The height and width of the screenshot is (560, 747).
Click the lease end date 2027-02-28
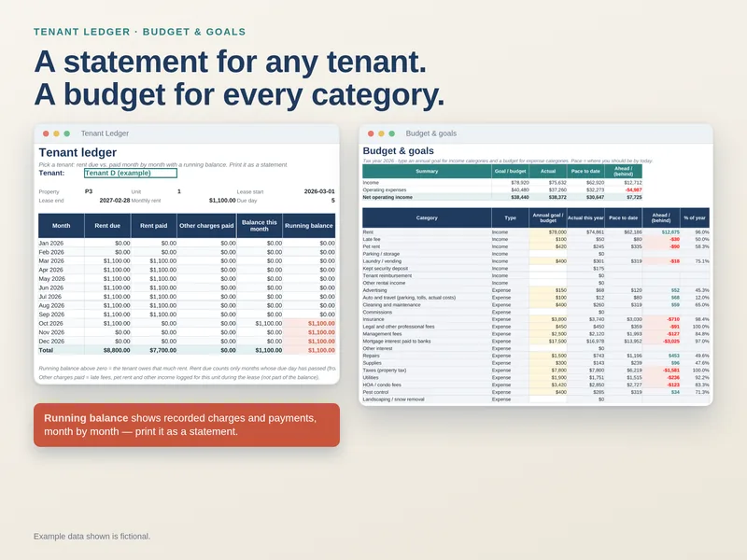(x=114, y=201)
